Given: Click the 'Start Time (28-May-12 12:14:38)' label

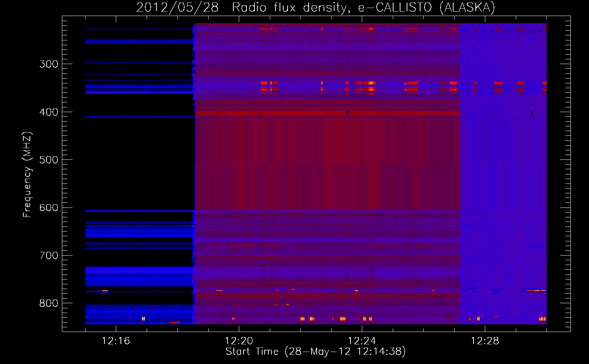Looking at the screenshot, I should (x=316, y=352).
